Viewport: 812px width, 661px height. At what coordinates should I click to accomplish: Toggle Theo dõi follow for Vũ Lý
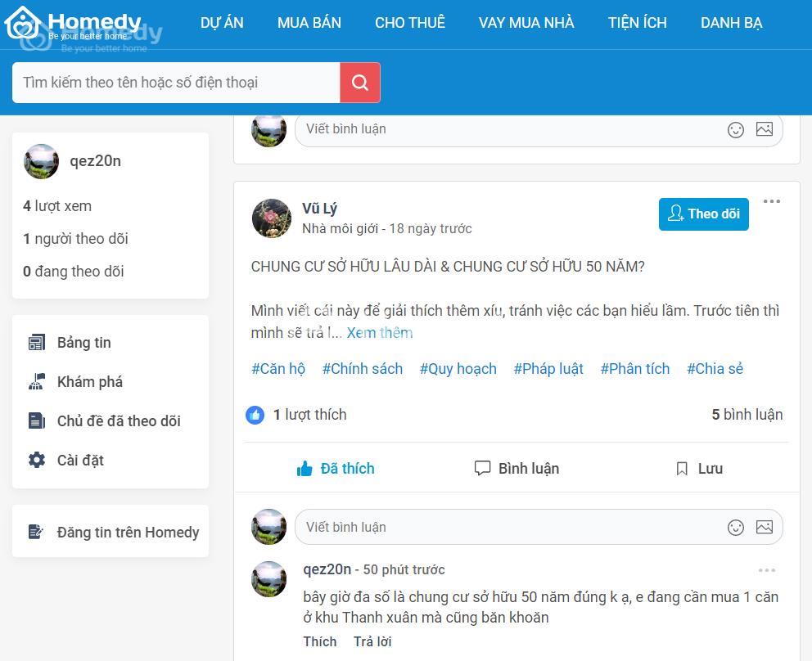point(704,214)
